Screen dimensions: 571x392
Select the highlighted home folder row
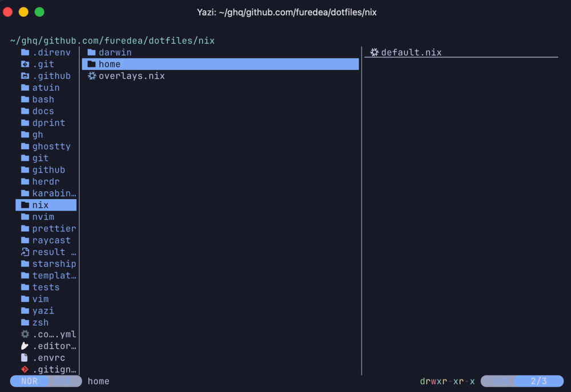pos(220,64)
